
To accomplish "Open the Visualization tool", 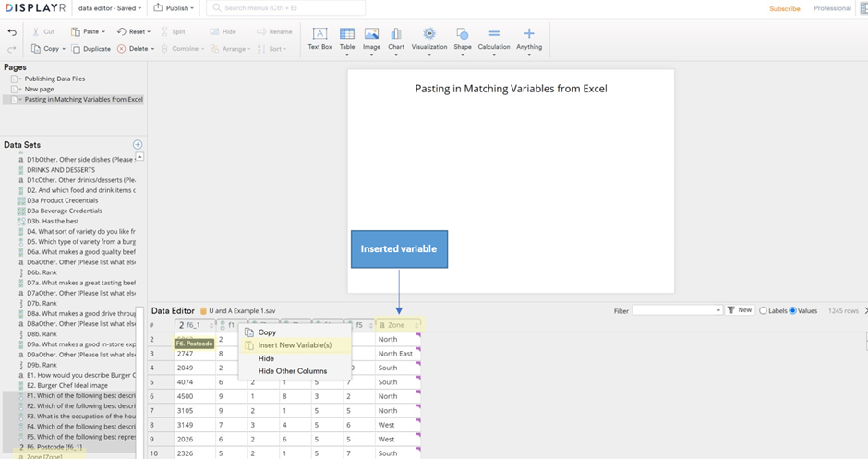I will [x=428, y=35].
